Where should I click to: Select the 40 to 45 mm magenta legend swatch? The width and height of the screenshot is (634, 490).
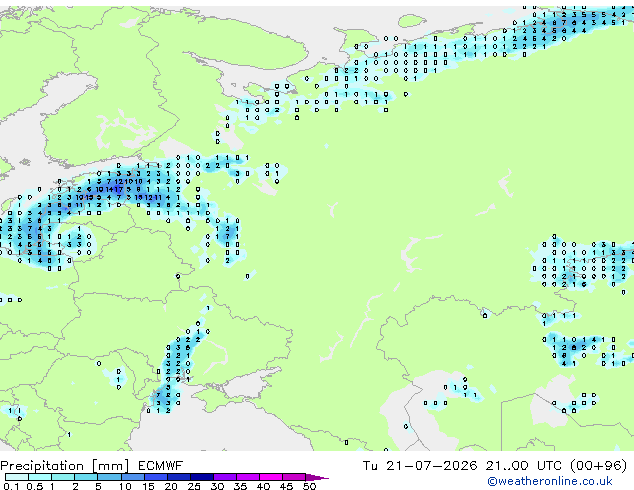point(271,477)
